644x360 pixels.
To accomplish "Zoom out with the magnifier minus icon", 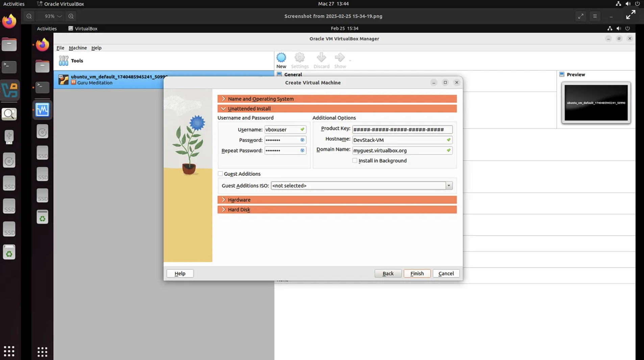I will coord(29,16).
